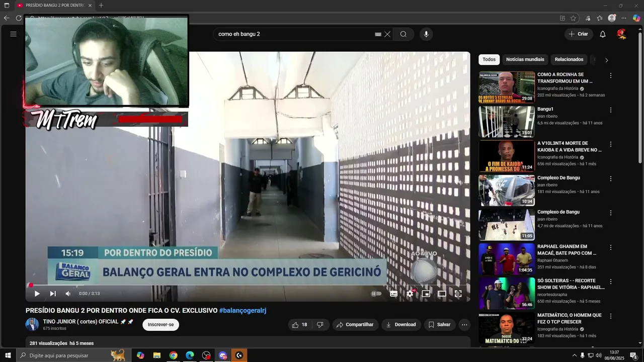Open OBS Studio from the taskbar
Screen dimensions: 644x362
tap(206, 355)
